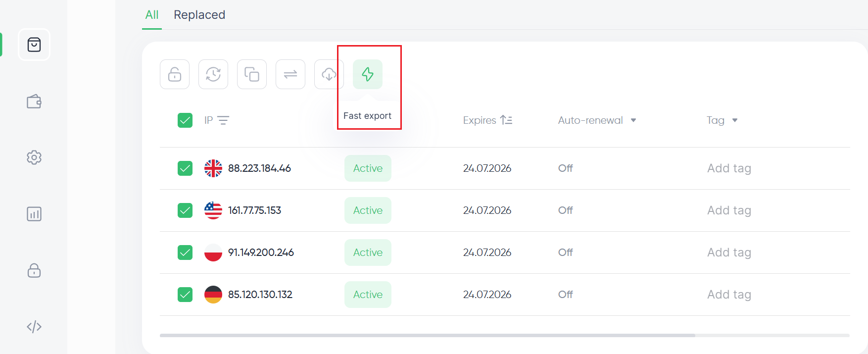Open the API code brackets sidebar icon

pos(34,327)
